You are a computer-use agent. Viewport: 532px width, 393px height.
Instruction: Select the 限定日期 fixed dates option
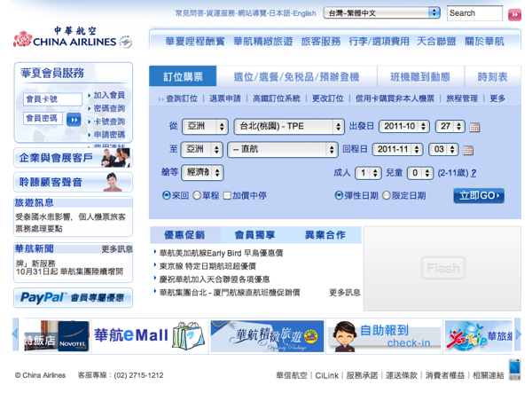[386, 195]
